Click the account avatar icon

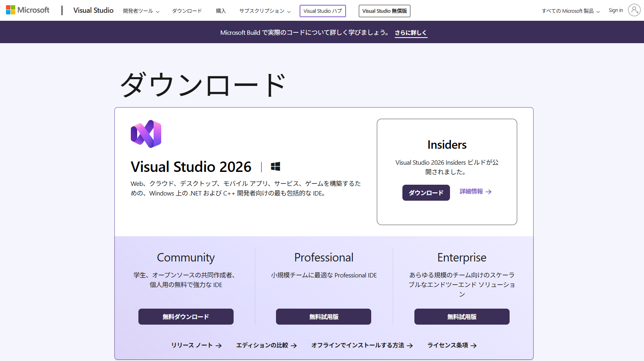coord(634,10)
